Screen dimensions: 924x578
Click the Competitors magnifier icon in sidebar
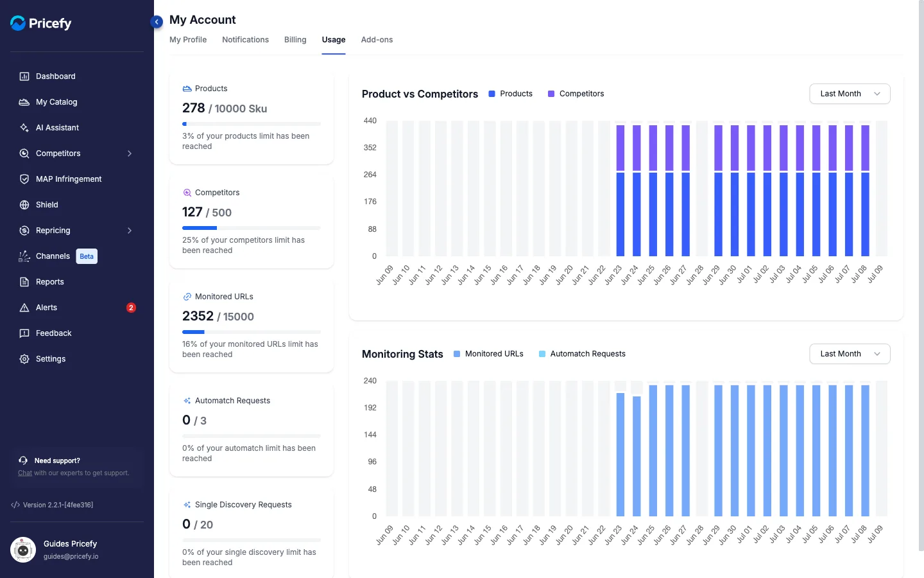(x=24, y=153)
